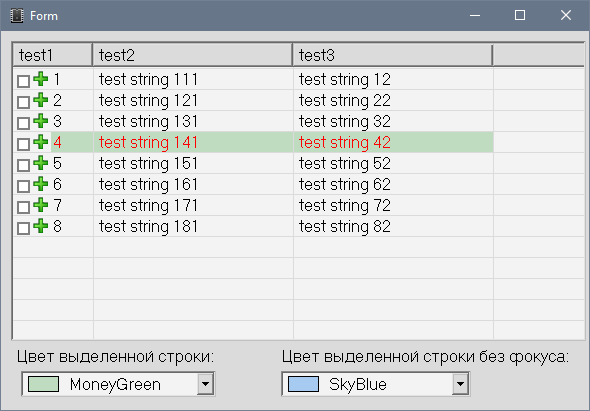The image size is (590, 411).
Task: Select the cell test string 72
Action: (x=345, y=206)
